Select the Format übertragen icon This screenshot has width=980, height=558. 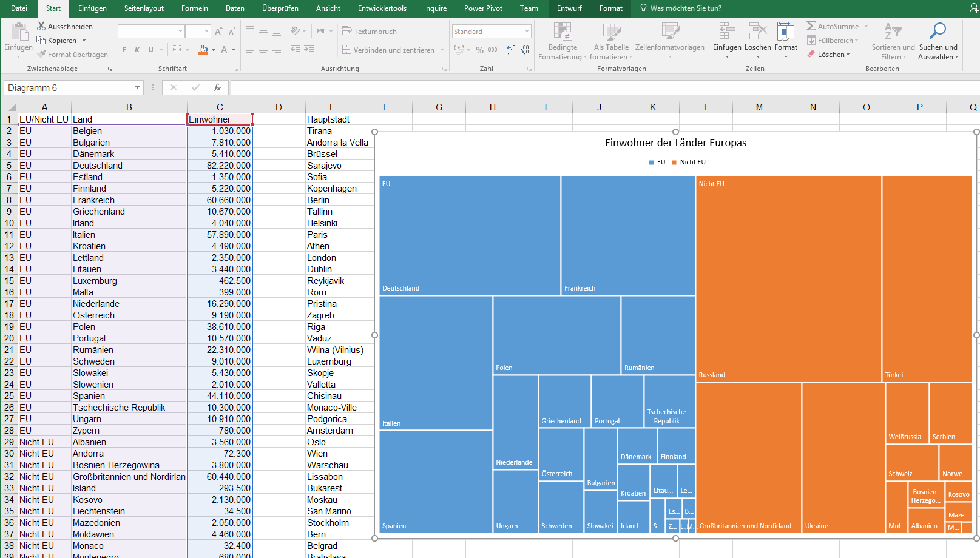[x=41, y=54]
